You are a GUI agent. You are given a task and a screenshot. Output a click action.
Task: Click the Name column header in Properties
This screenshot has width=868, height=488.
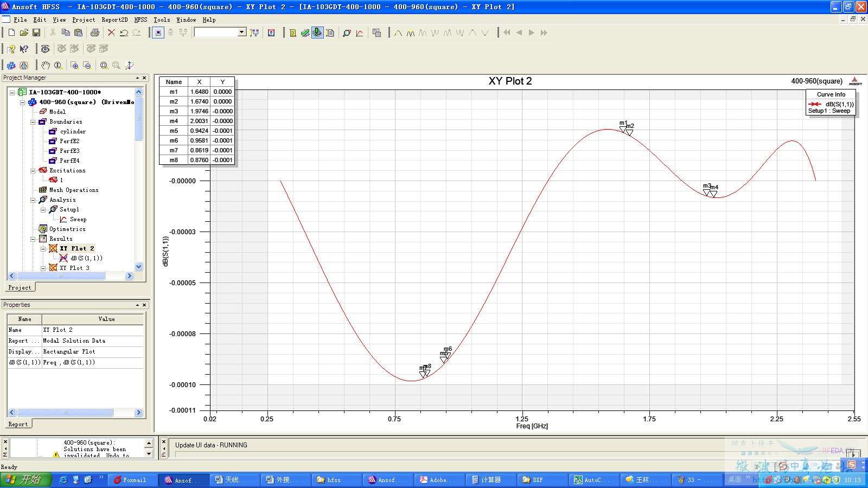click(x=24, y=319)
